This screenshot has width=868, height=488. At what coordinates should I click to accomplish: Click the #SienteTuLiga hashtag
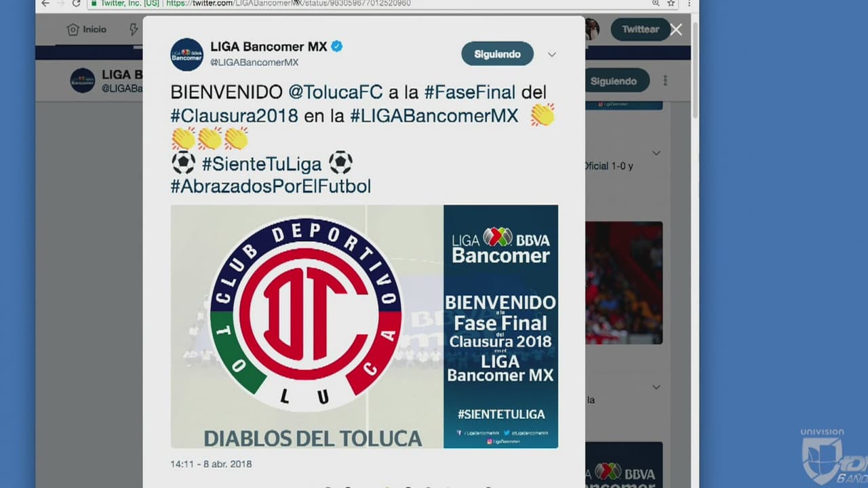pyautogui.click(x=262, y=163)
